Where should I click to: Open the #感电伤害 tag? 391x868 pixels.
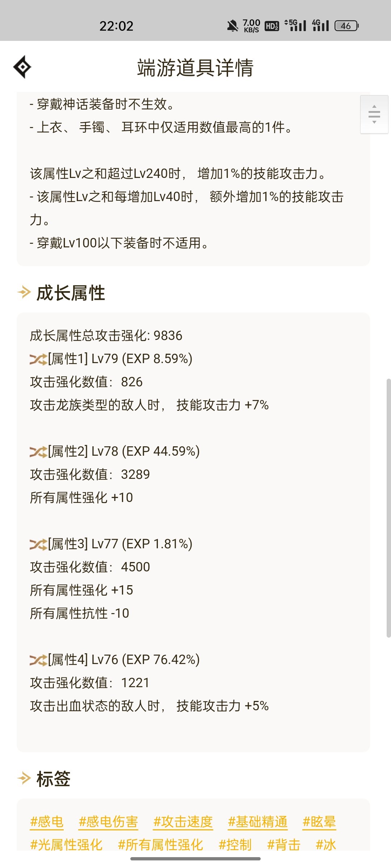[108, 822]
